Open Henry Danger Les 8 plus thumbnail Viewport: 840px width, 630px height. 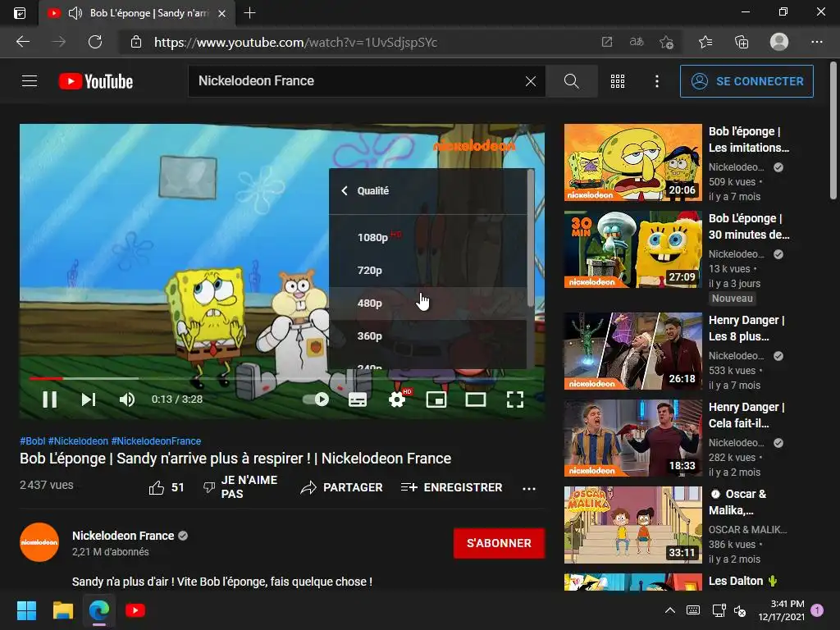click(633, 351)
